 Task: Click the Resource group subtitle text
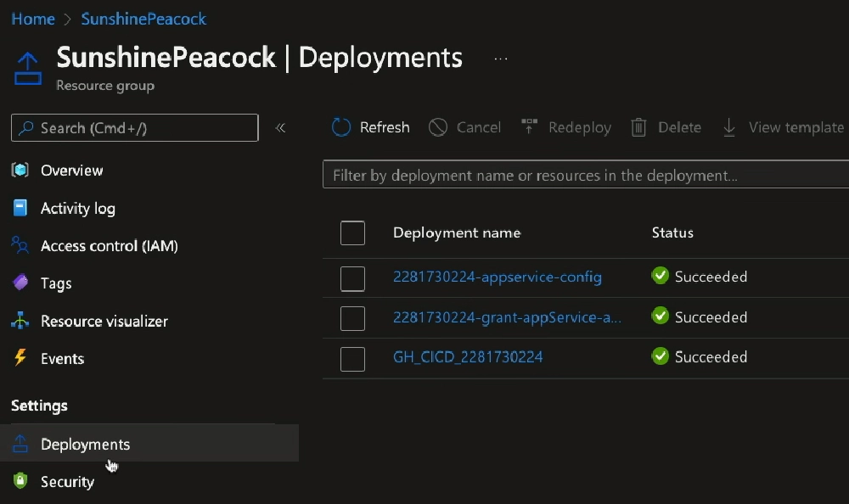click(105, 86)
